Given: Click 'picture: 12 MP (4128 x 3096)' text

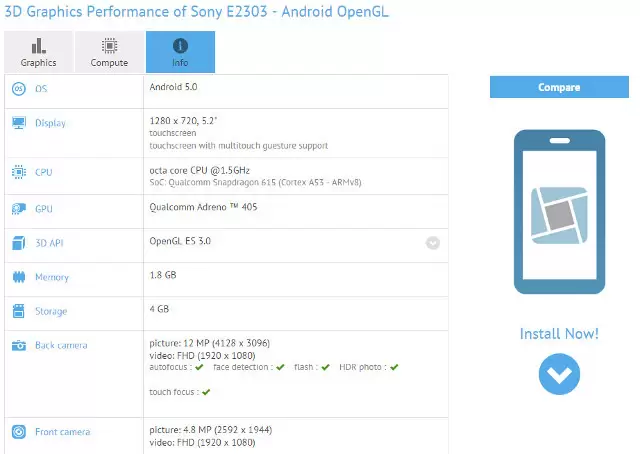Looking at the screenshot, I should pos(209,343).
